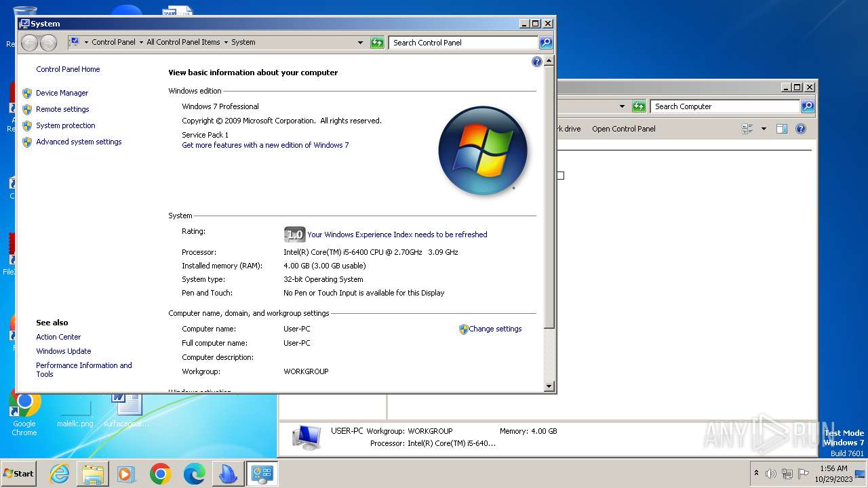Show hidden tray icons arrow
Screen dimensions: 868x488
click(x=756, y=473)
